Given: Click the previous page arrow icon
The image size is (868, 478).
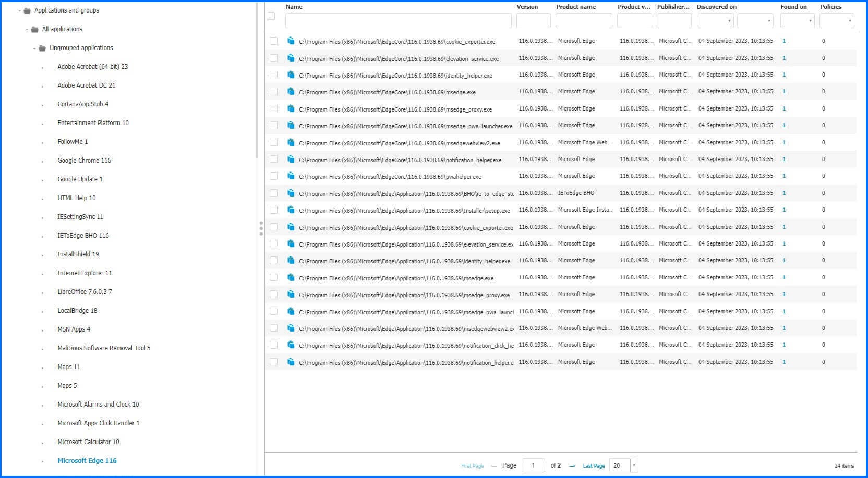Looking at the screenshot, I should coord(493,466).
